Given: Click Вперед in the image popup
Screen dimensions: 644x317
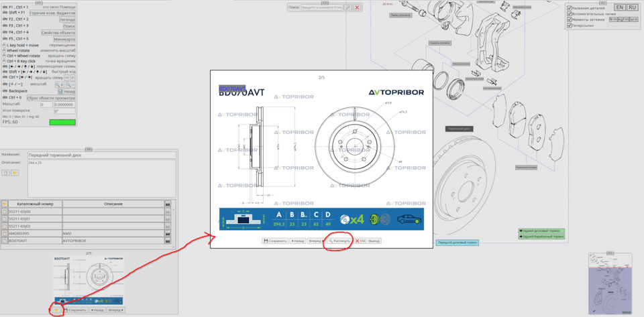Looking at the screenshot, I should pos(315,241).
